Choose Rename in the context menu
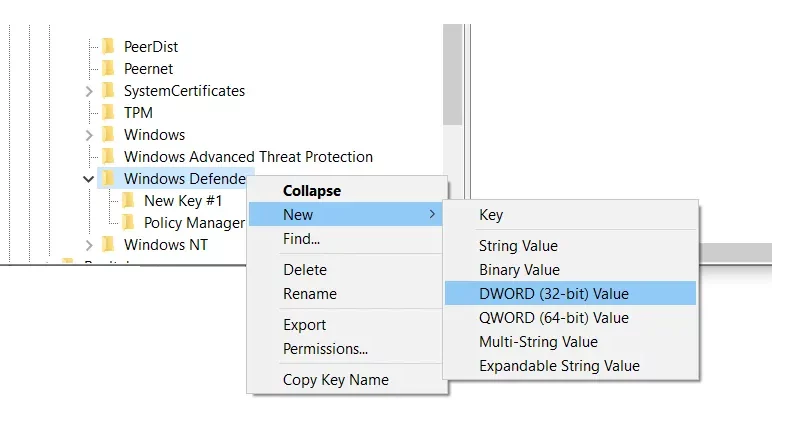 (345, 294)
